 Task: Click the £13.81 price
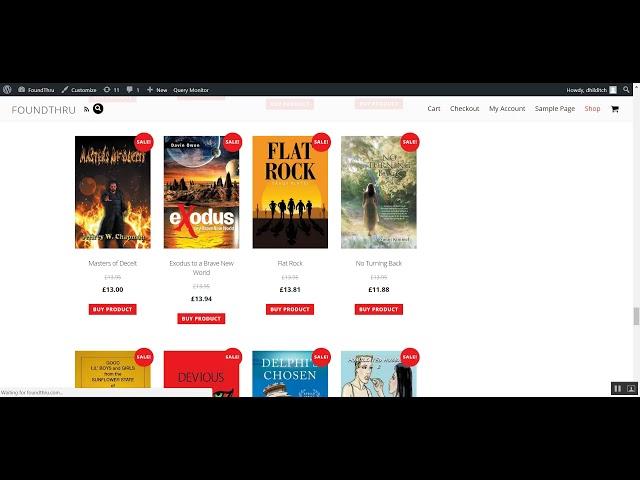click(x=290, y=289)
